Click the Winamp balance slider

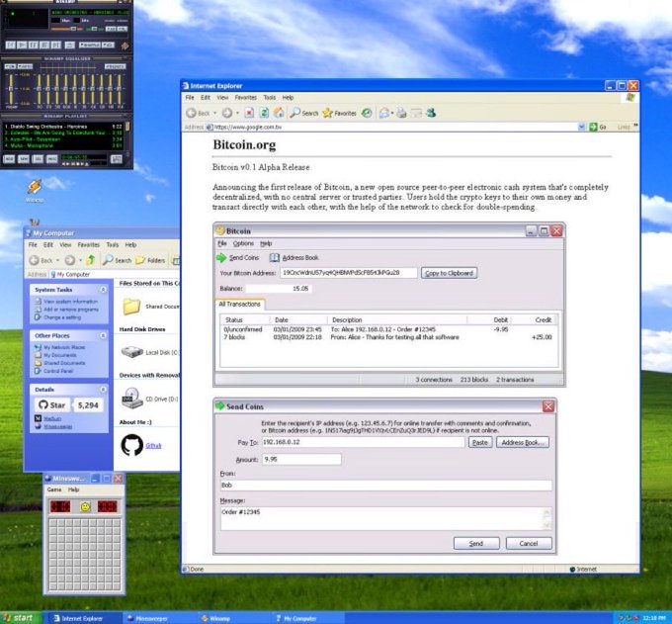pos(95,29)
